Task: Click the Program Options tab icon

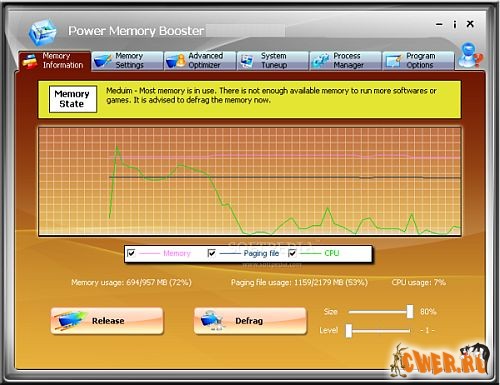Action: (393, 61)
